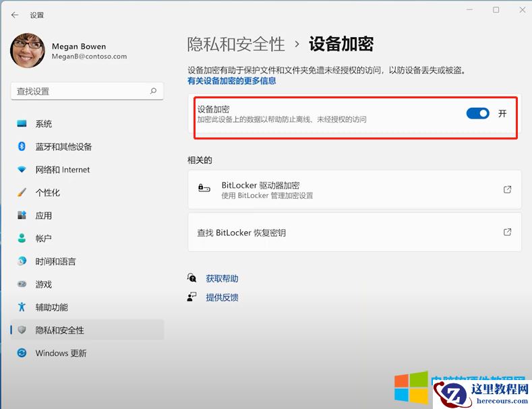Open BitLocker 驱动器加密 entry
This screenshot has width=532, height=409.
[355, 189]
